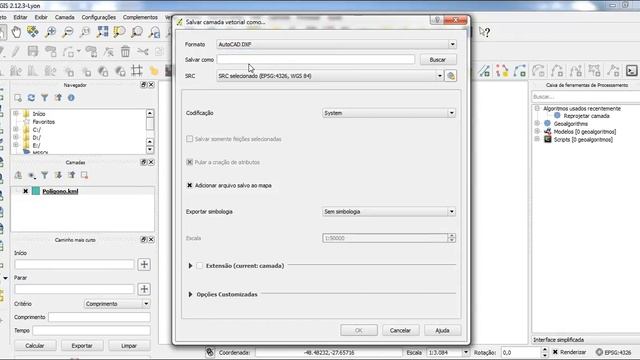640x360 pixels.
Task: Click the coordinate toggle icon in status bar
Action: pyautogui.click(x=209, y=352)
